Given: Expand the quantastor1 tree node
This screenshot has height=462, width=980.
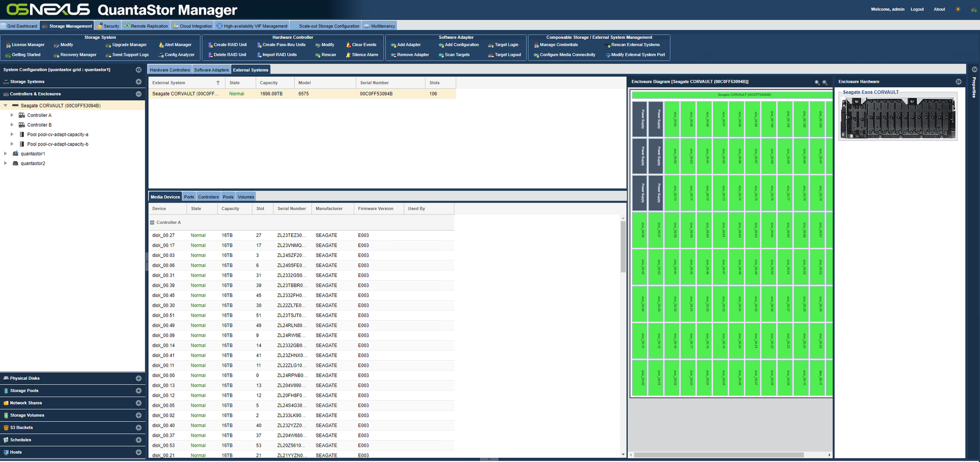Looking at the screenshot, I should (5, 154).
